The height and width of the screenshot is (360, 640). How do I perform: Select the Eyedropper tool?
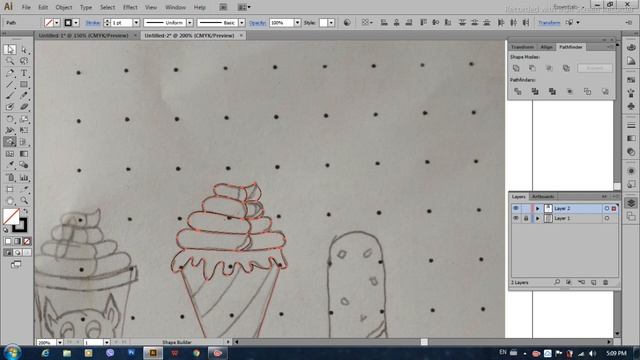click(10, 165)
